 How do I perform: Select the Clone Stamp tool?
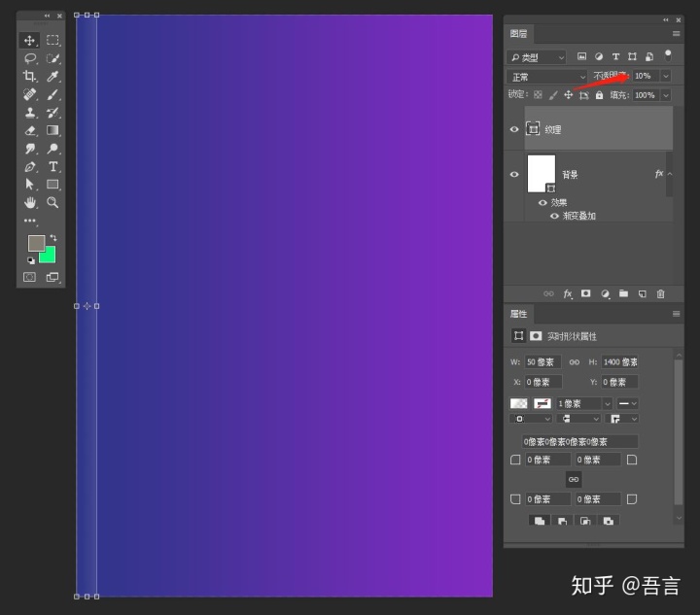point(29,113)
